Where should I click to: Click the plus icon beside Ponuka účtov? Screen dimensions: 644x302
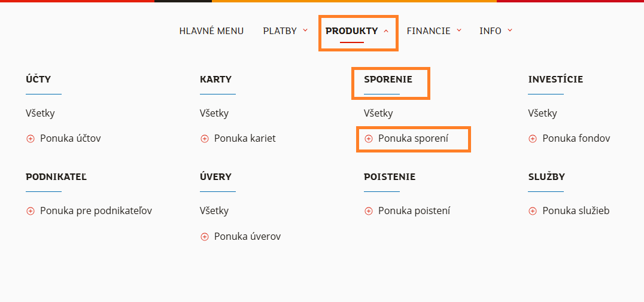pos(31,139)
